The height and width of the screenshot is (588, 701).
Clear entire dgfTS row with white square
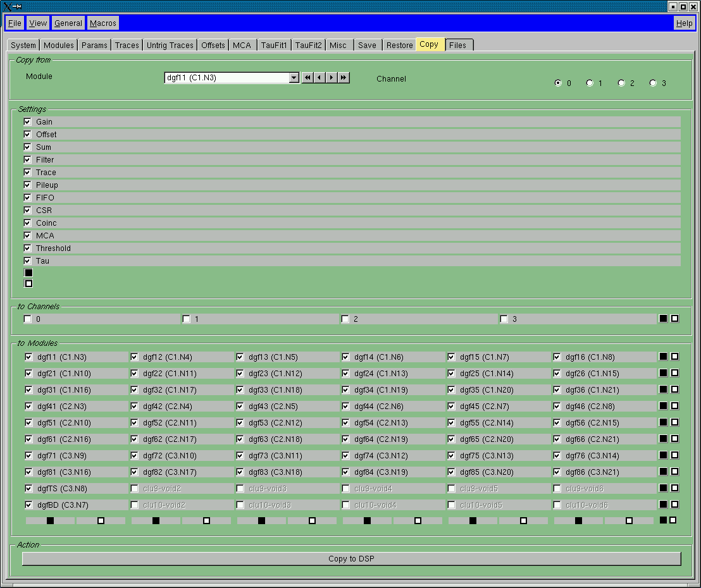(x=675, y=488)
